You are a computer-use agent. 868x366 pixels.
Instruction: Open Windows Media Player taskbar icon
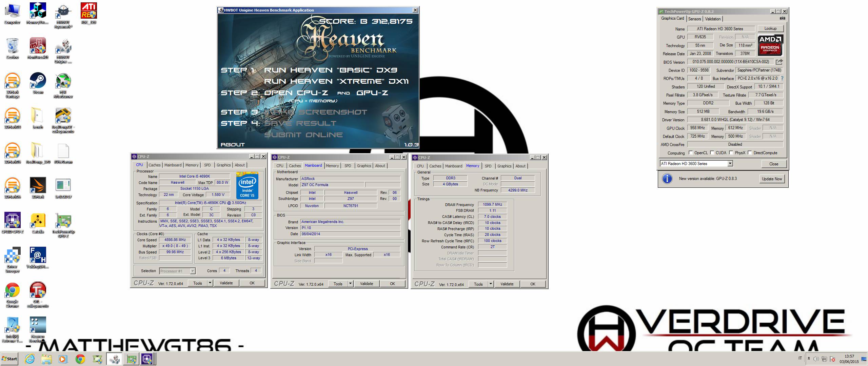63,359
